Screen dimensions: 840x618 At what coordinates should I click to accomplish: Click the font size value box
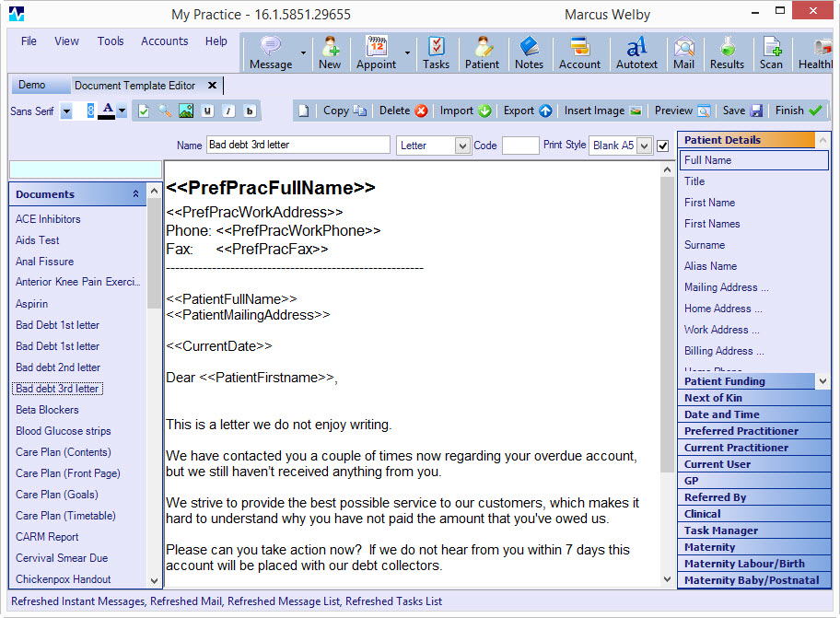(85, 111)
